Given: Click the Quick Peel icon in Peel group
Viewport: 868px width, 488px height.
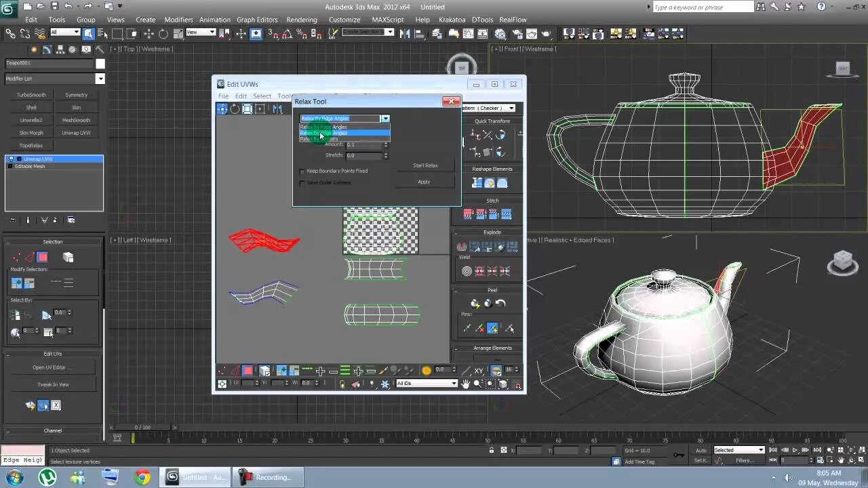Looking at the screenshot, I should (475, 303).
